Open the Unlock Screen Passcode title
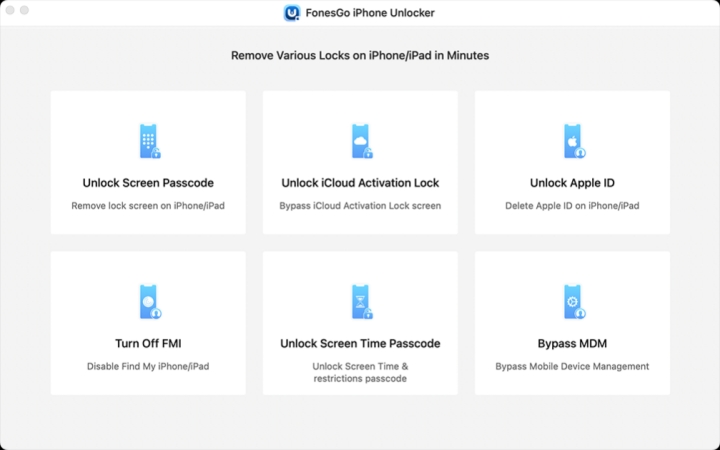The width and height of the screenshot is (720, 450). tap(148, 183)
